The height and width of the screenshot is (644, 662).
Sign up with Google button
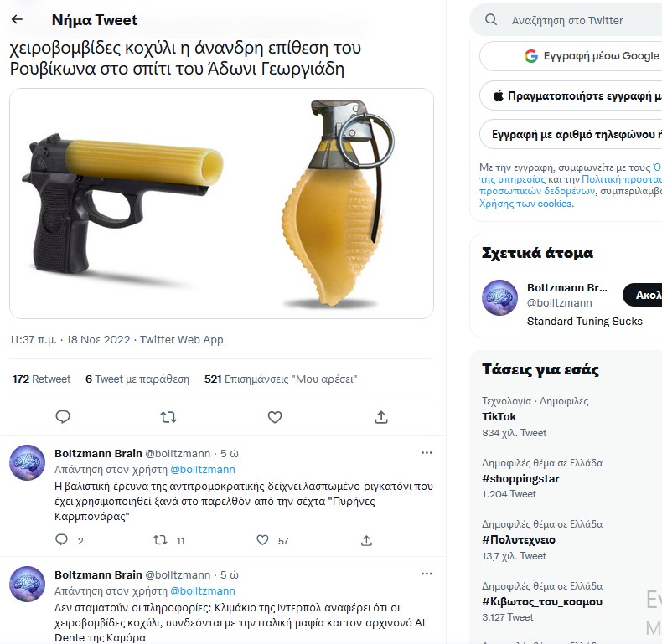578,56
